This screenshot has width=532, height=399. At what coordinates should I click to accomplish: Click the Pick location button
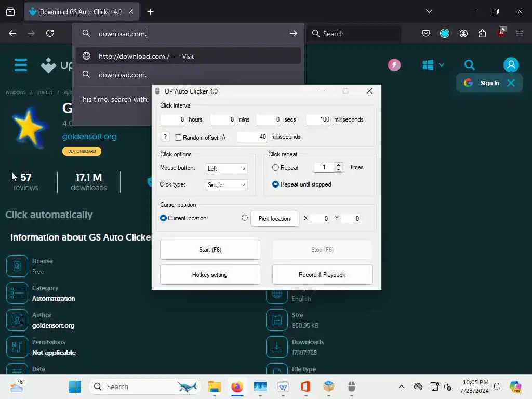point(274,219)
